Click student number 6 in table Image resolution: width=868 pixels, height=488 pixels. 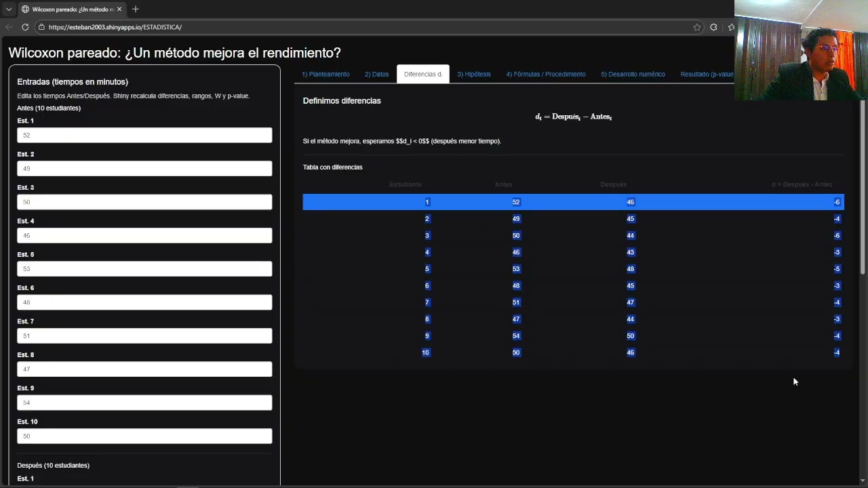[x=427, y=285]
